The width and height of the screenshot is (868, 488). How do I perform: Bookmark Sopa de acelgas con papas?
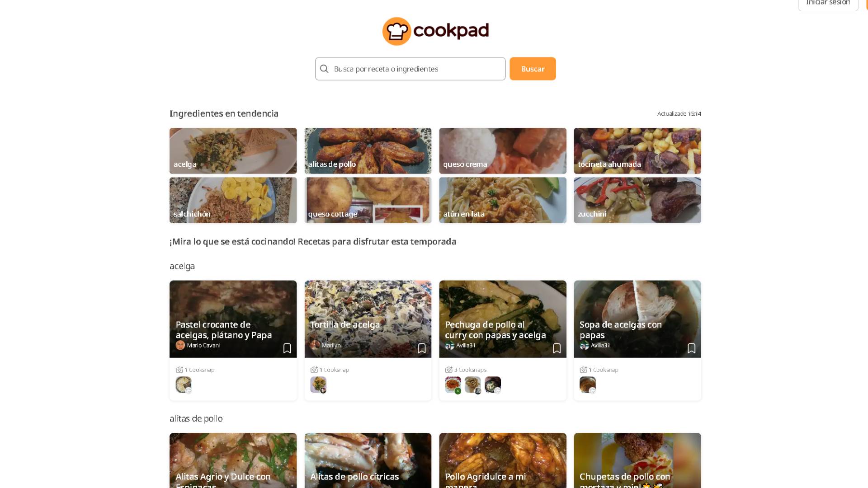coord(692,348)
